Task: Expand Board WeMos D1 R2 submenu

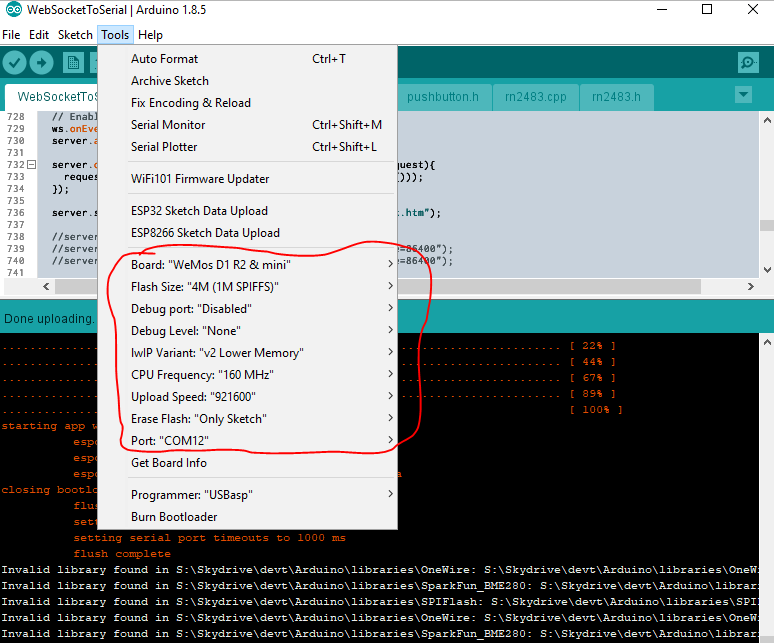Action: pyautogui.click(x=247, y=265)
